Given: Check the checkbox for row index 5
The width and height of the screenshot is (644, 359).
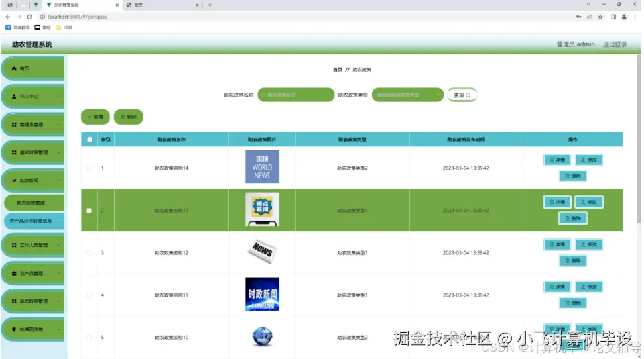Looking at the screenshot, I should coord(89,338).
